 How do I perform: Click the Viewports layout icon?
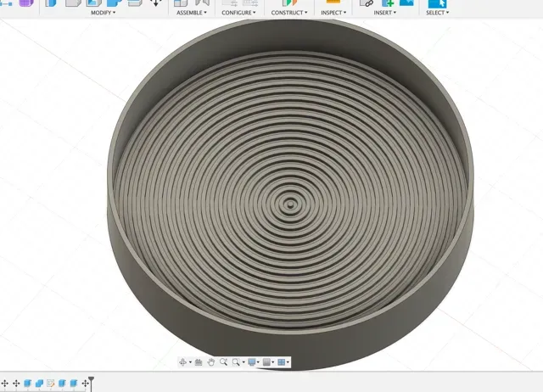(281, 362)
